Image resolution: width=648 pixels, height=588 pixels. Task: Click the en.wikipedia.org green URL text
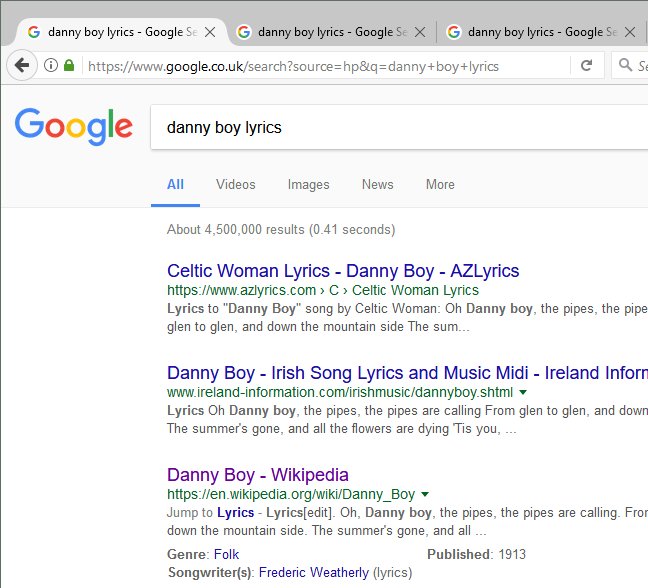tap(291, 494)
